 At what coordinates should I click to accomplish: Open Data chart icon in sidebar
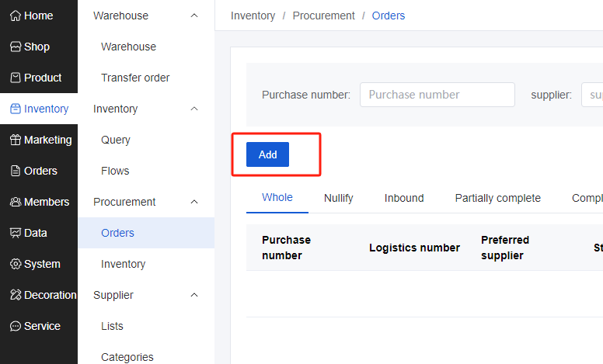coord(16,233)
